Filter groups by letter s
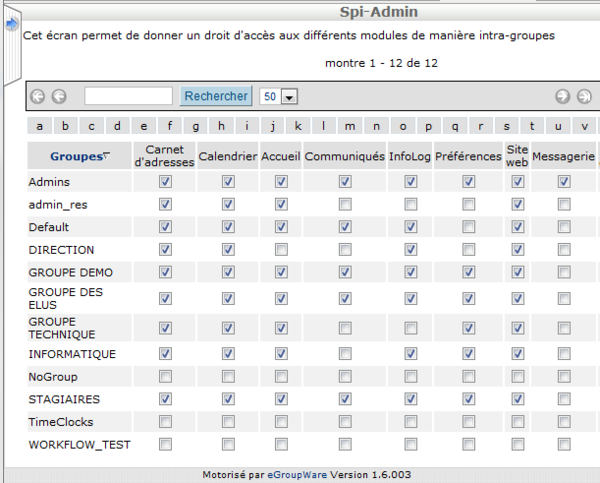Viewport: 600px width, 483px height. click(x=507, y=126)
